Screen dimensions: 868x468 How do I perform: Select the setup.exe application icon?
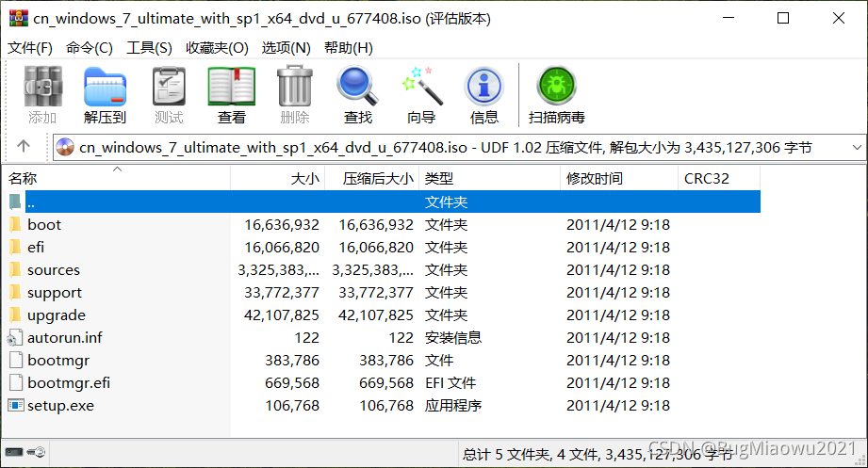(16, 406)
